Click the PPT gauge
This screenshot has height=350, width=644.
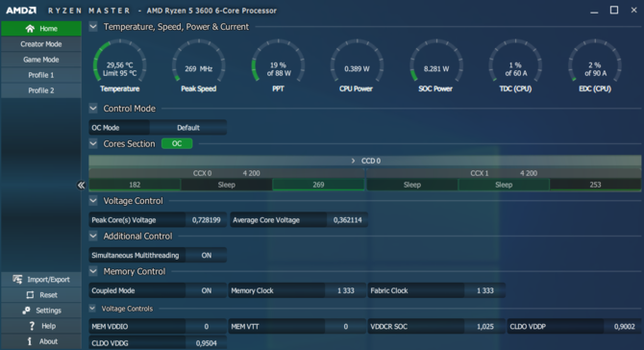(278, 65)
